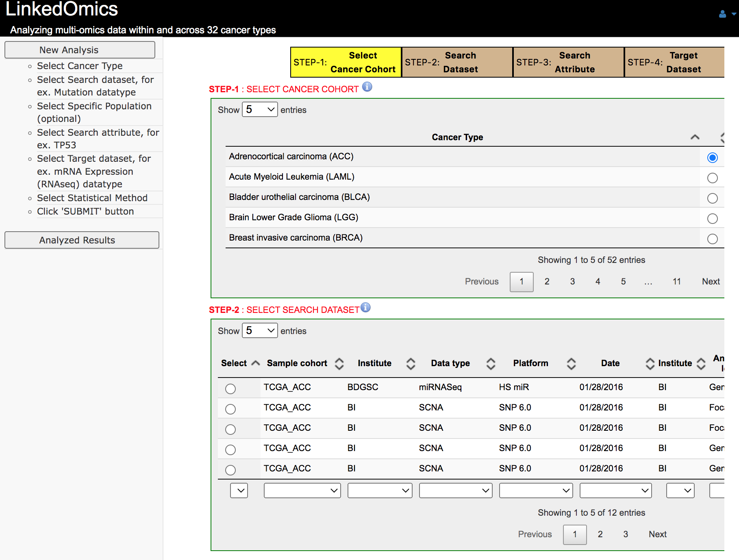
Task: Open the Show entries dropdown in STEP-2
Action: tap(260, 330)
